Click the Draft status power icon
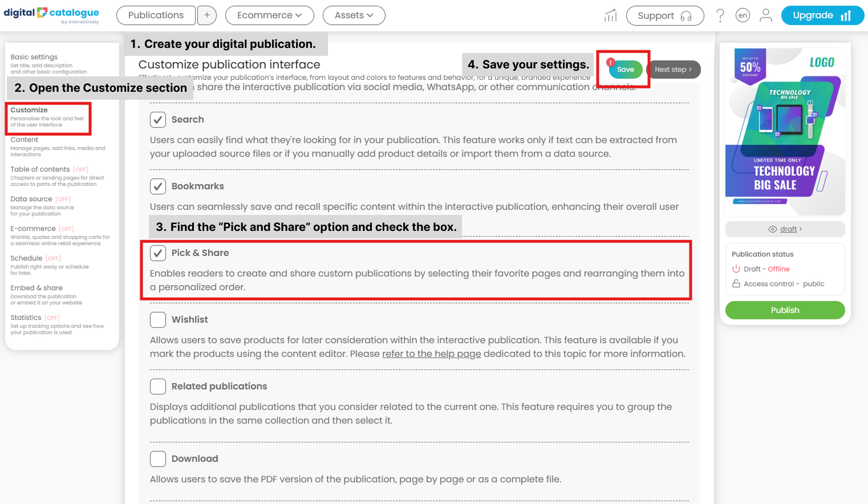The height and width of the screenshot is (504, 868). [x=736, y=269]
